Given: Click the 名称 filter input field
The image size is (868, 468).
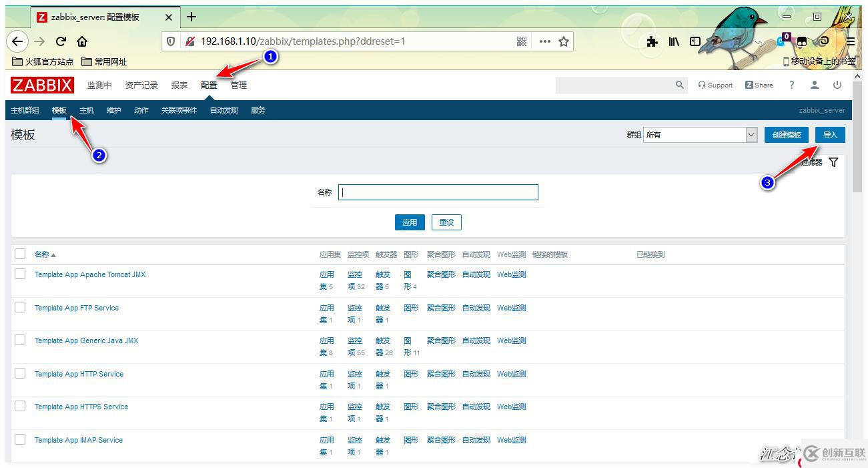Looking at the screenshot, I should [438, 192].
